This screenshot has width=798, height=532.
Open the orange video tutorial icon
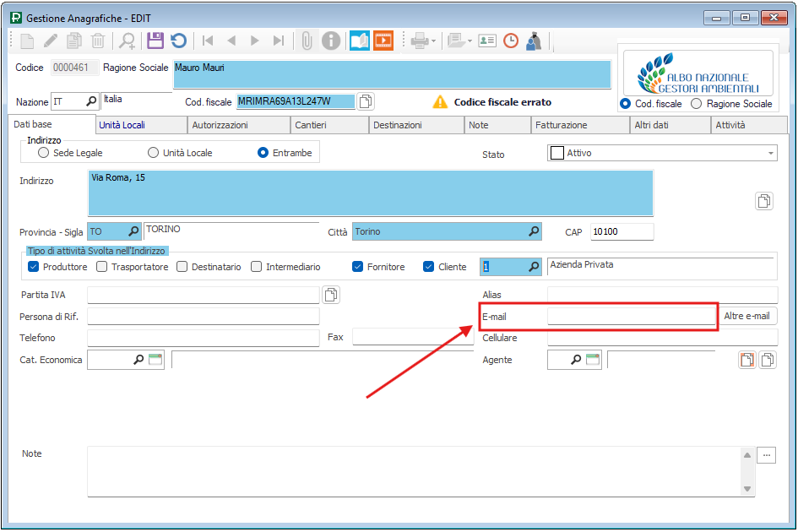click(383, 41)
